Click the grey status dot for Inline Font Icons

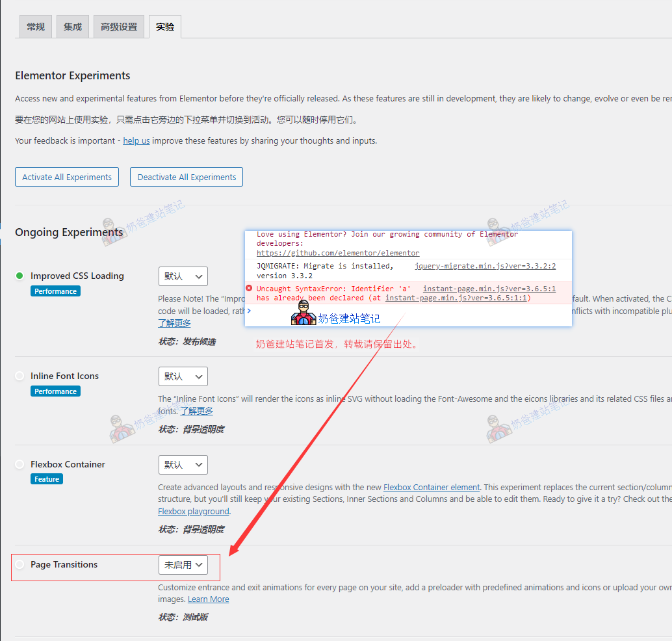pos(19,376)
